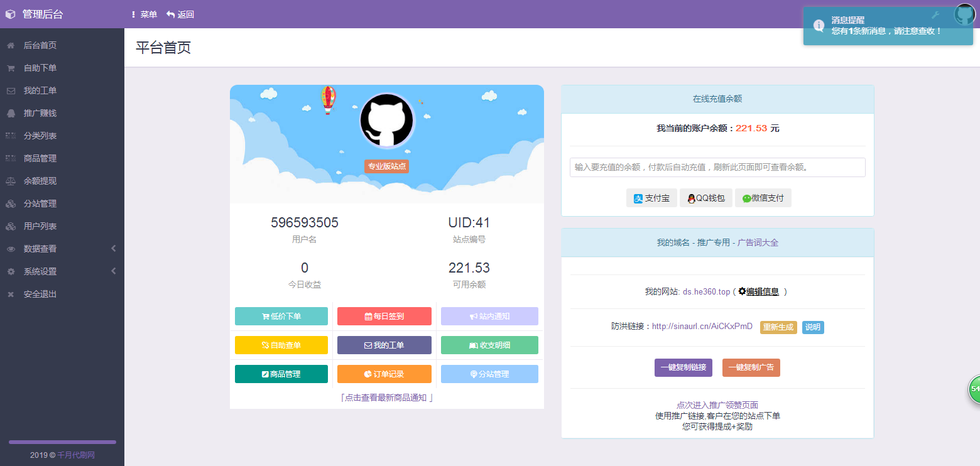Click the 专业版站点 badge
980x466 pixels.
[x=387, y=166]
